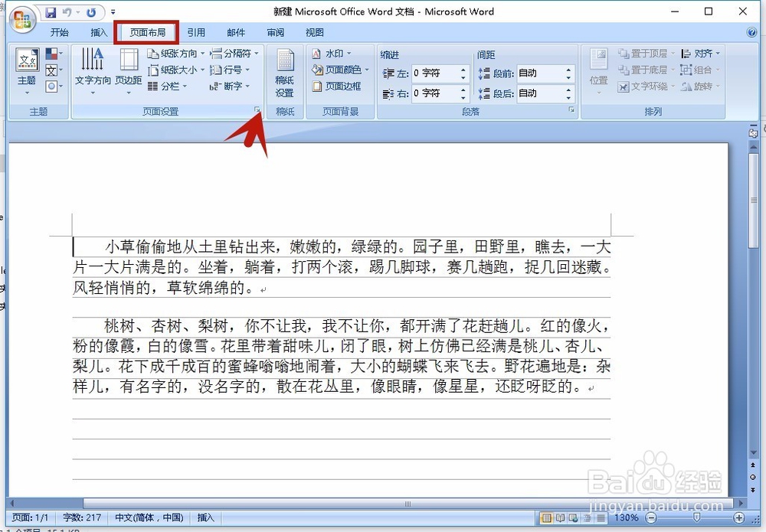Switch to Web Layout view icon
766x532 pixels.
572,517
